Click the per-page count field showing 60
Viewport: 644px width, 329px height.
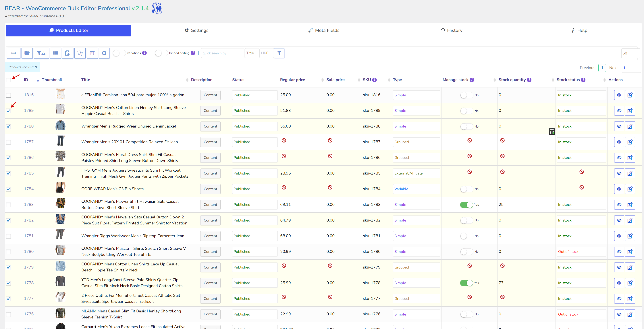click(x=630, y=53)
